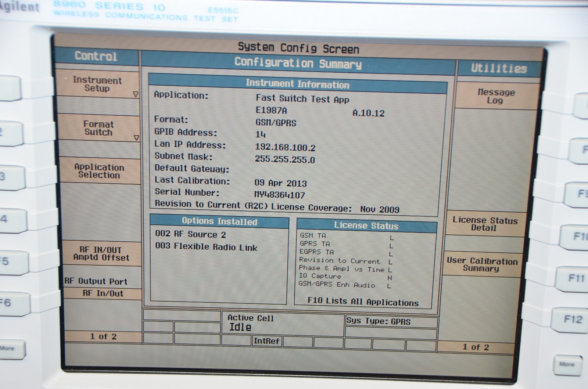Click the IntRef status indicator
This screenshot has height=389, width=588.
[266, 341]
